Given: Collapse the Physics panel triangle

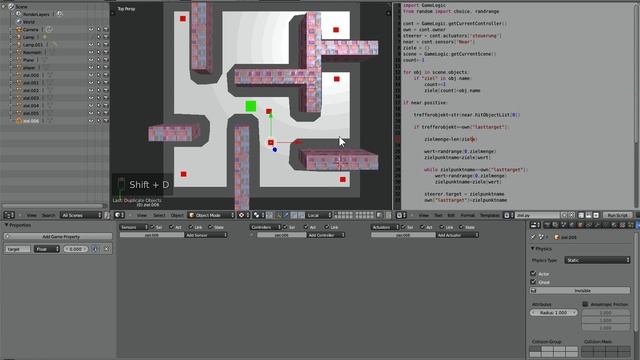Looking at the screenshot, I should (x=533, y=249).
